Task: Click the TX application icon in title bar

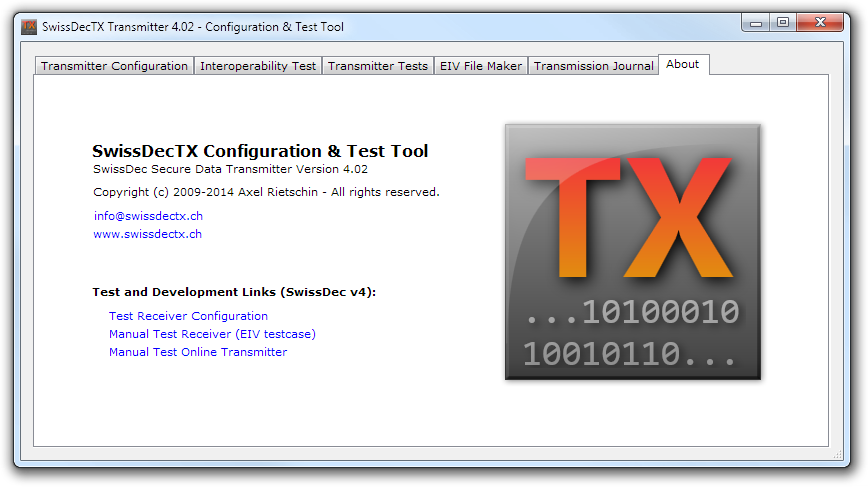Action: pos(29,26)
